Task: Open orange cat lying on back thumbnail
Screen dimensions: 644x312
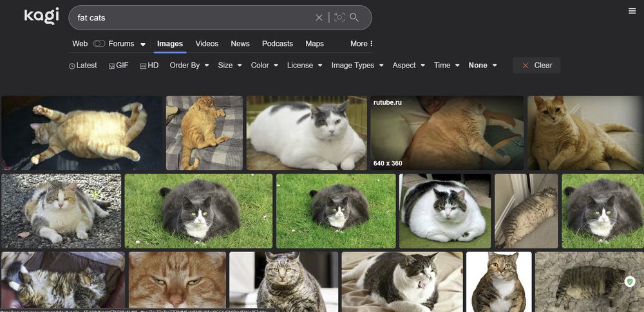Action: 82,133
